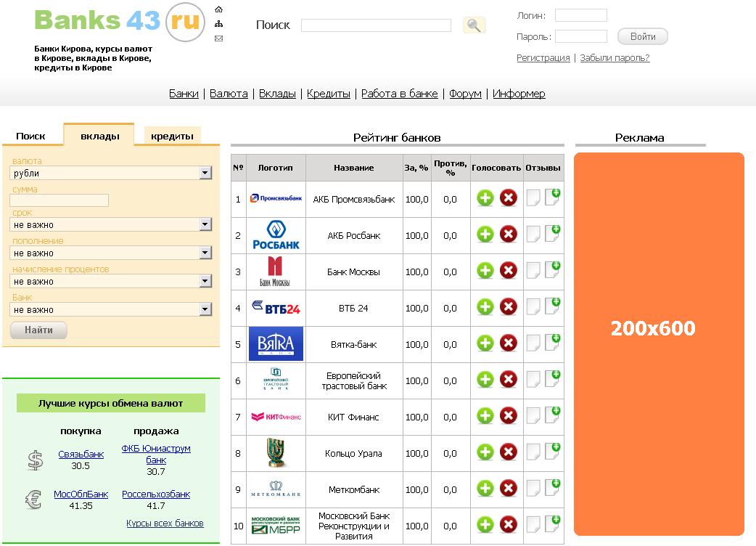Screen dimensions: 756x546
Task: Focus the сумма input field
Action: pyautogui.click(x=59, y=200)
